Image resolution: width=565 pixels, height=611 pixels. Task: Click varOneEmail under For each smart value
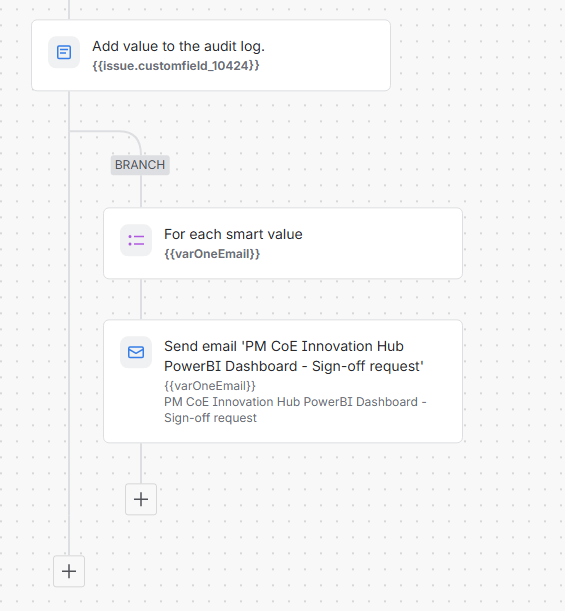point(212,254)
